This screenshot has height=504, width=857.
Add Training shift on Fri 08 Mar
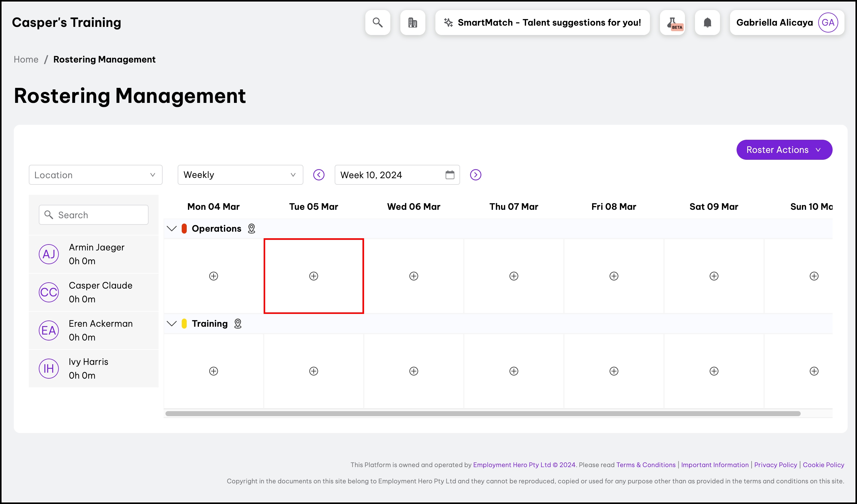(614, 371)
